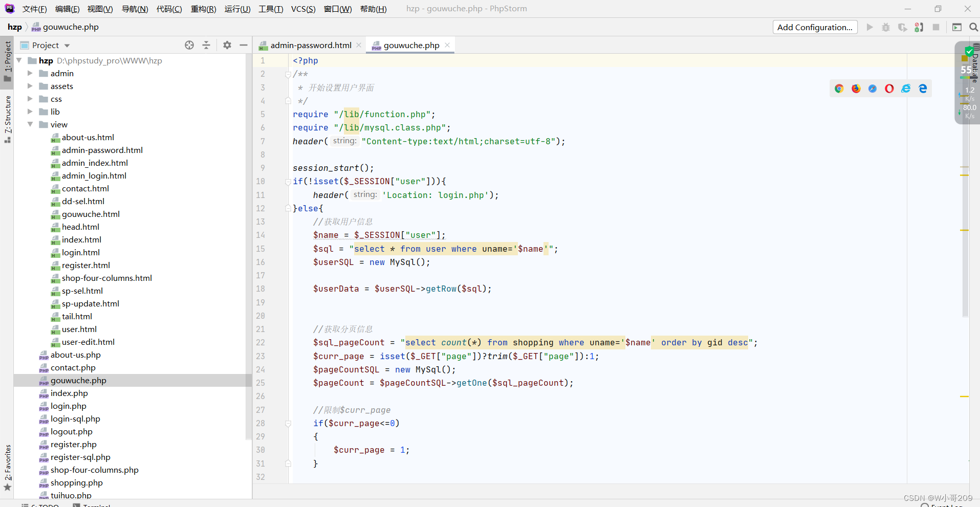Select logout.php in project tree
980x507 pixels.
71,431
